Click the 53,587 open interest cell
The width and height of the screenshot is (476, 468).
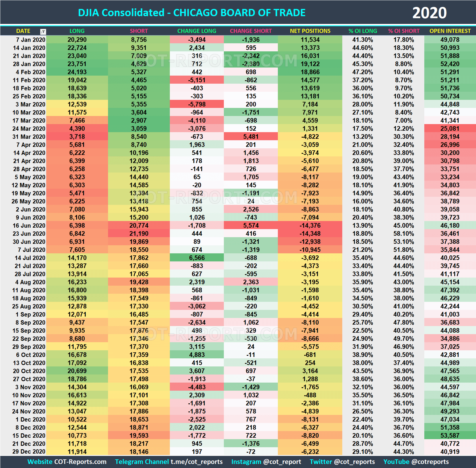tap(450, 435)
